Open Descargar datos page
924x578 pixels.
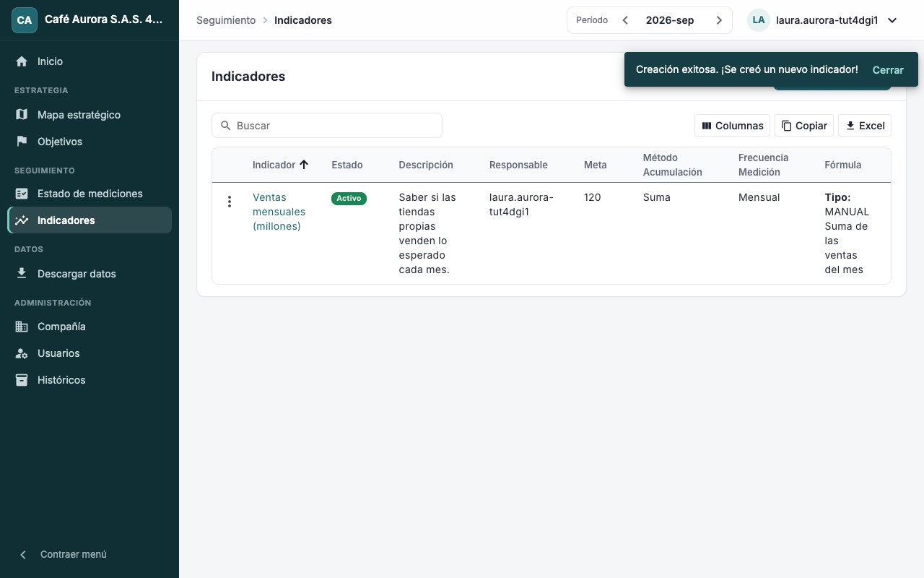coord(90,274)
